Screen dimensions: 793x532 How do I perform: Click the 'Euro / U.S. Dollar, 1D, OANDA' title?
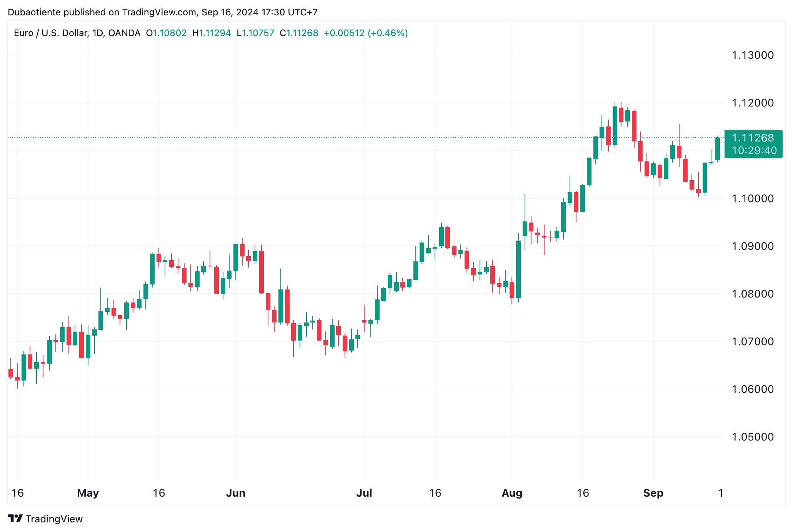77,33
